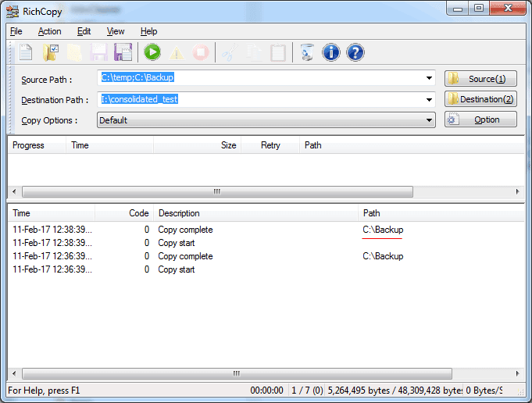Click the upper pane Time column header
The height and width of the screenshot is (403, 532).
point(109,145)
